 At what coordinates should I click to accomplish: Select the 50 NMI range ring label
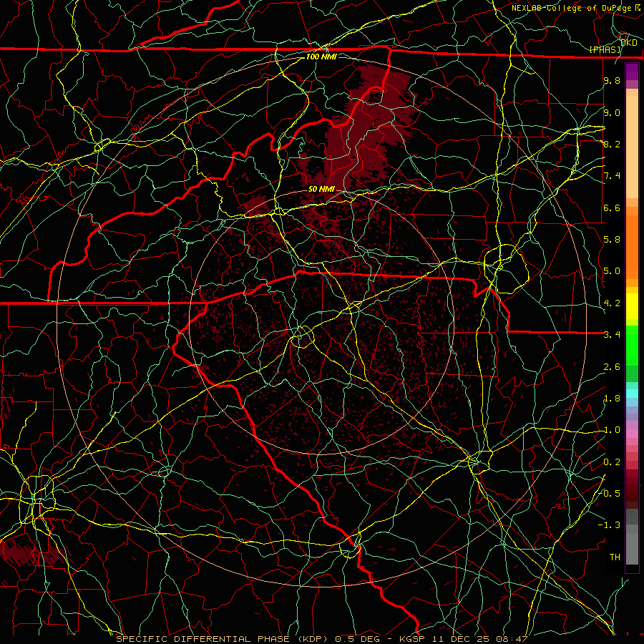321,189
